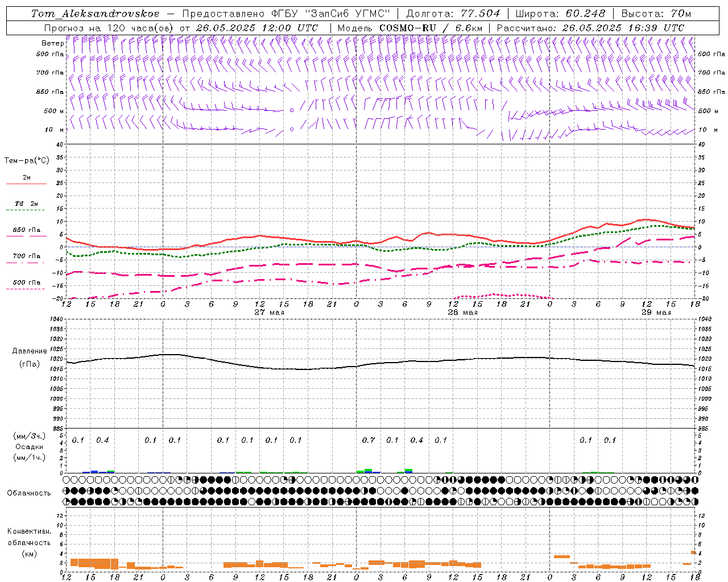728x582 pixels.
Task: Click the Давление pressure axis label
Action: coord(30,351)
